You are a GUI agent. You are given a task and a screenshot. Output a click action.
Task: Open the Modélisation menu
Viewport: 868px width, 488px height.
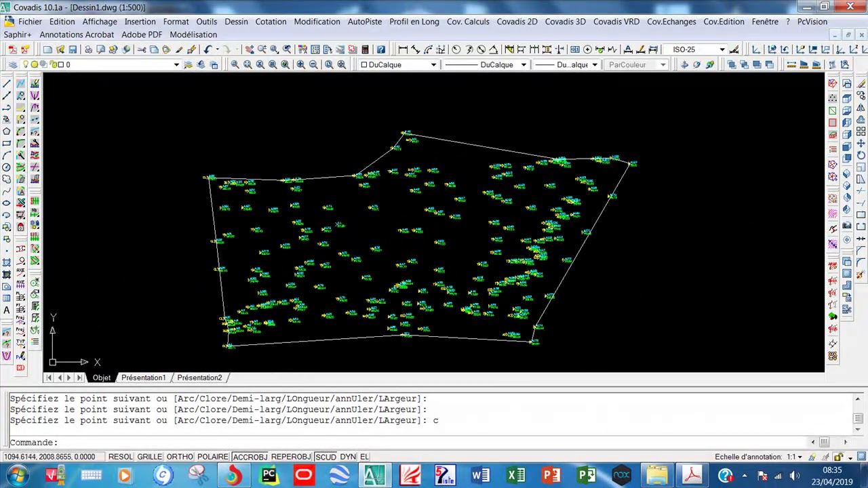[193, 35]
